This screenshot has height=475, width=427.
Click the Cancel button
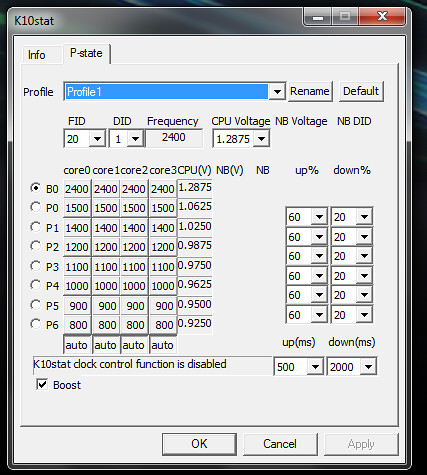[280, 444]
